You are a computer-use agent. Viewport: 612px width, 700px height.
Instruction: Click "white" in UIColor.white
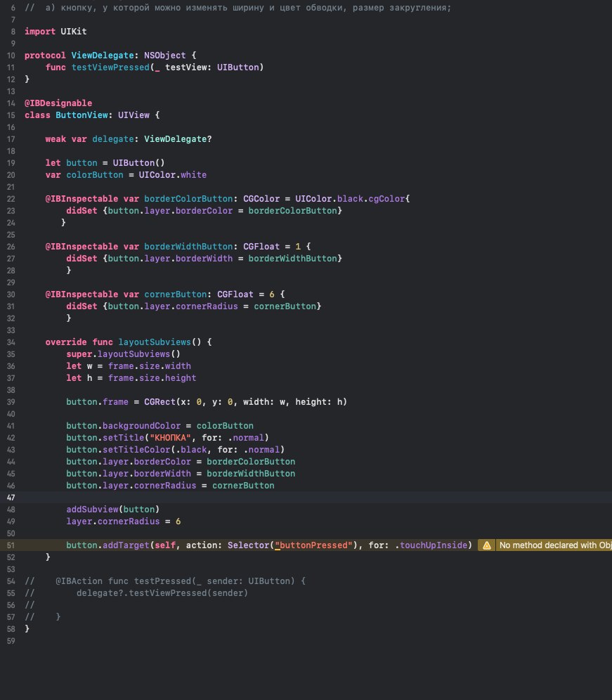pos(193,175)
